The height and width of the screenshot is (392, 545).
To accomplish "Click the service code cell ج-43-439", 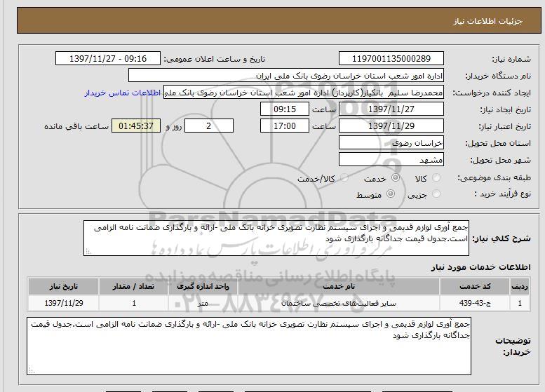I will [x=475, y=303].
